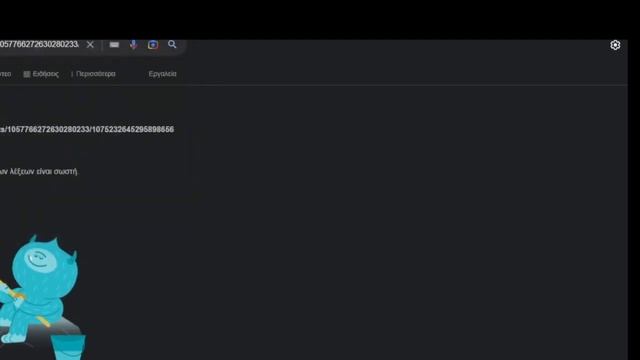Click the text 'λέξεων είναι σωστή'
This screenshot has height=360, width=640.
(43, 171)
